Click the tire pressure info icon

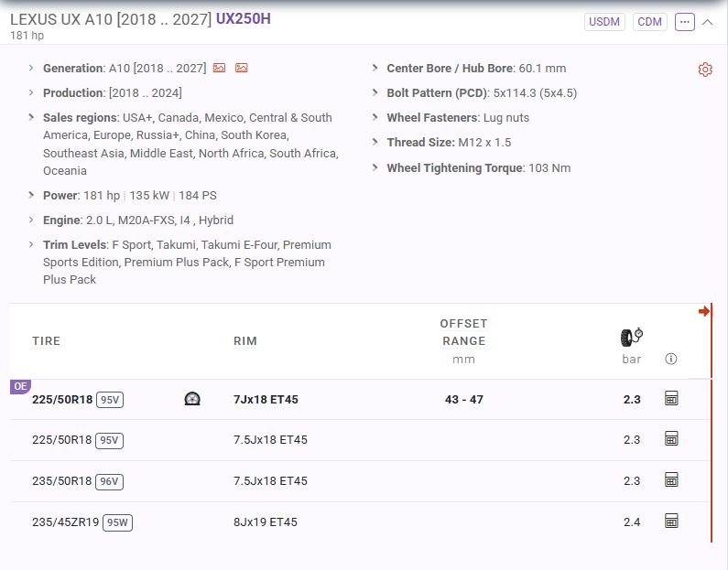[x=671, y=359]
